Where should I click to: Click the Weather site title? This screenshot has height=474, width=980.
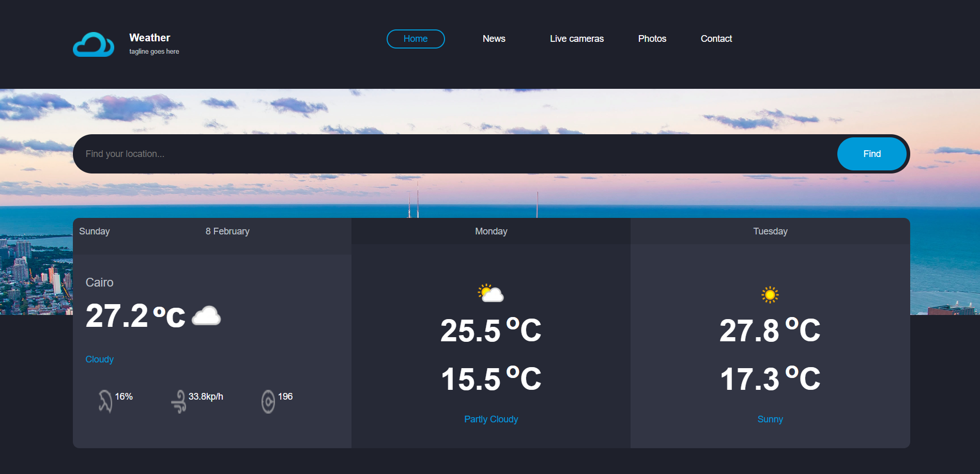tap(149, 38)
